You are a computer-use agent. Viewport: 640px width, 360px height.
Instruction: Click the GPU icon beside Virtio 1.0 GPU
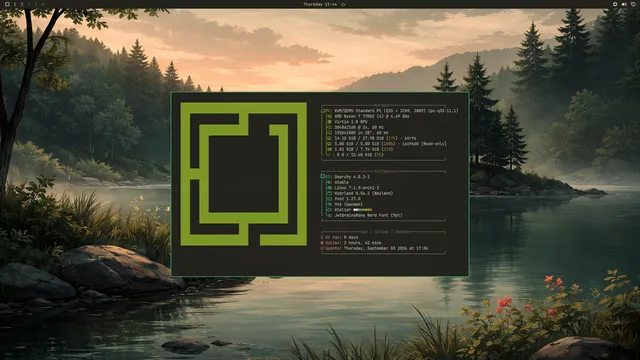330,122
